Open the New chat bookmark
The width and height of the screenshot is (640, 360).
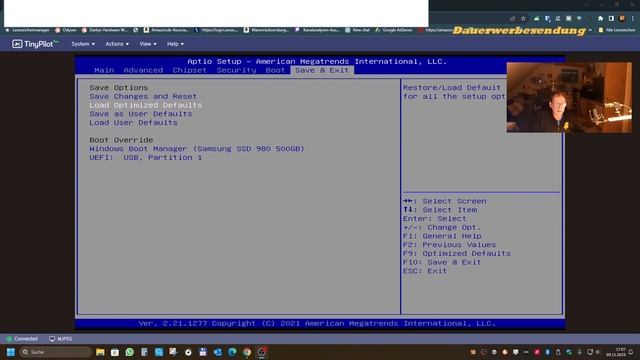pos(358,30)
